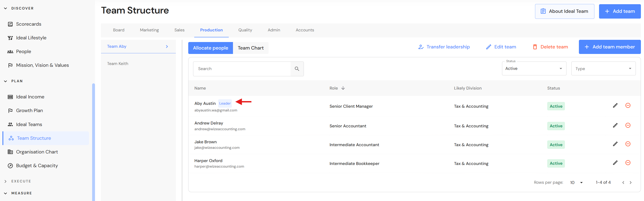Click Transfer leadership link
This screenshot has height=201, width=644.
(444, 47)
